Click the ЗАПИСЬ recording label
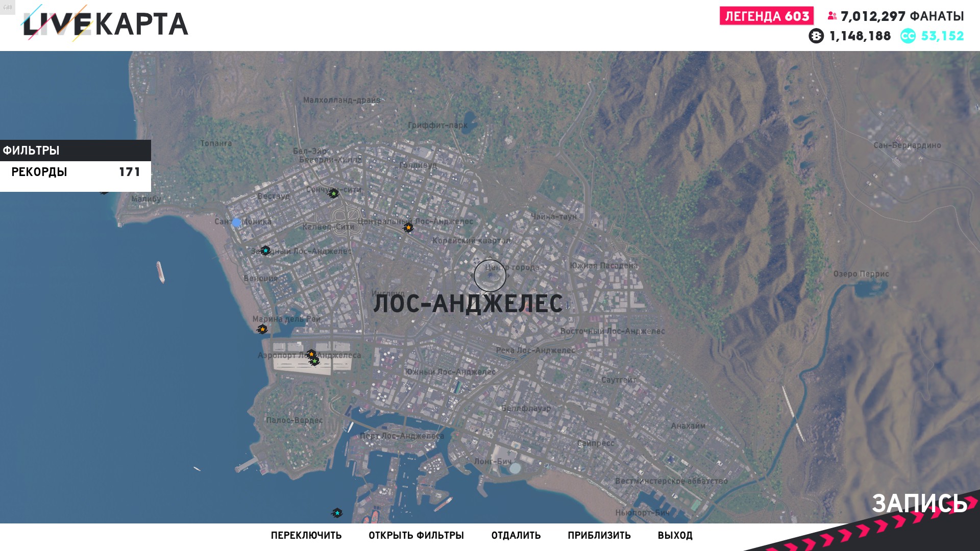Image resolution: width=980 pixels, height=551 pixels. point(919,503)
